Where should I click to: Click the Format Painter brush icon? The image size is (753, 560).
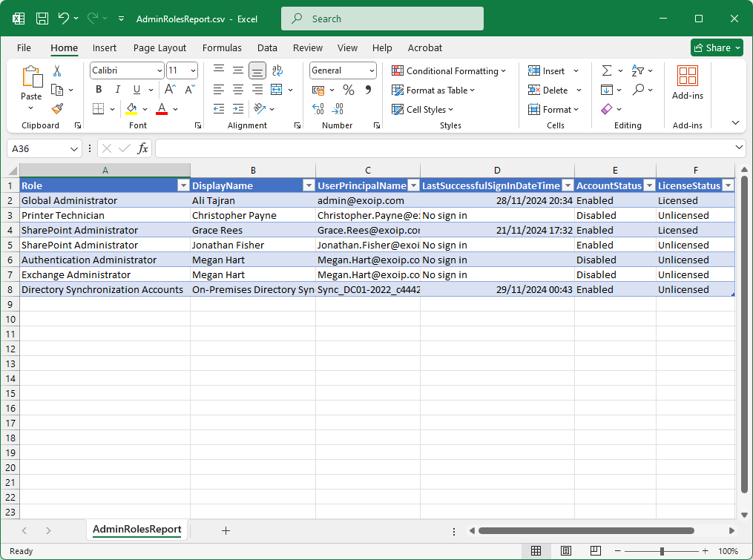pyautogui.click(x=57, y=108)
